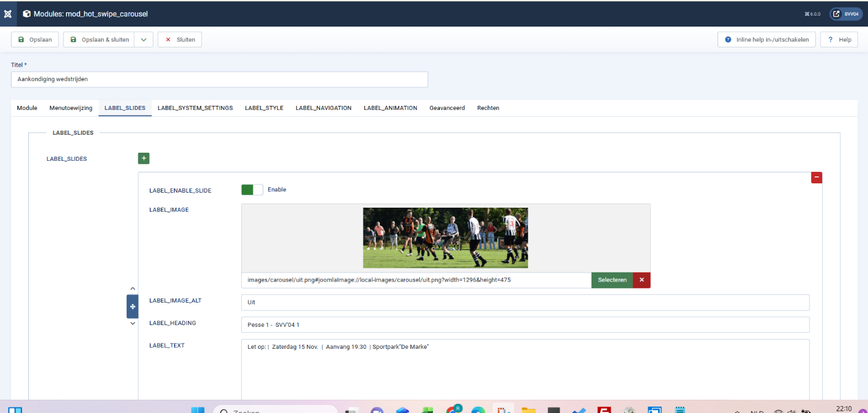
Task: Click Selecteren to choose an image
Action: click(x=612, y=280)
